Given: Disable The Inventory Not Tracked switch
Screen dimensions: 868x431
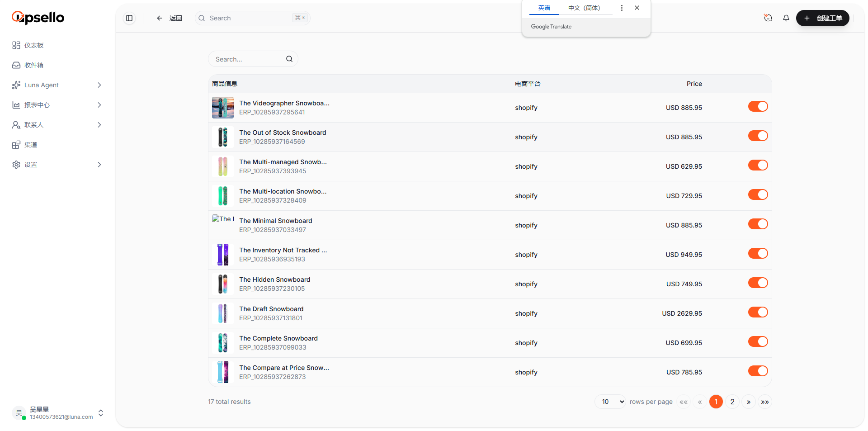Looking at the screenshot, I should click(758, 253).
